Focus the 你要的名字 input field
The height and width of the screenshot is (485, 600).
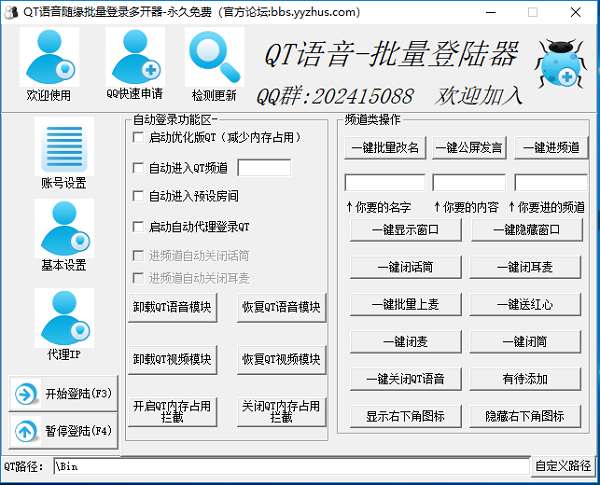[x=385, y=182]
